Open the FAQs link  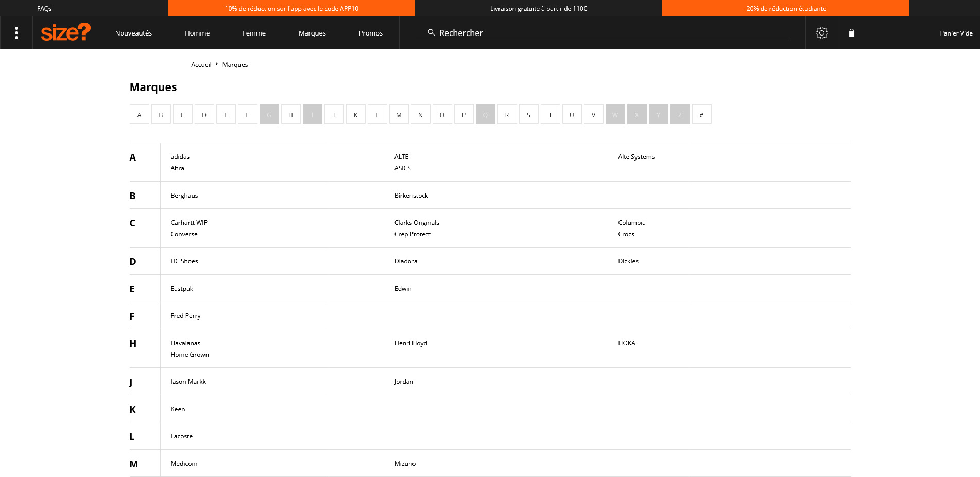tap(44, 8)
